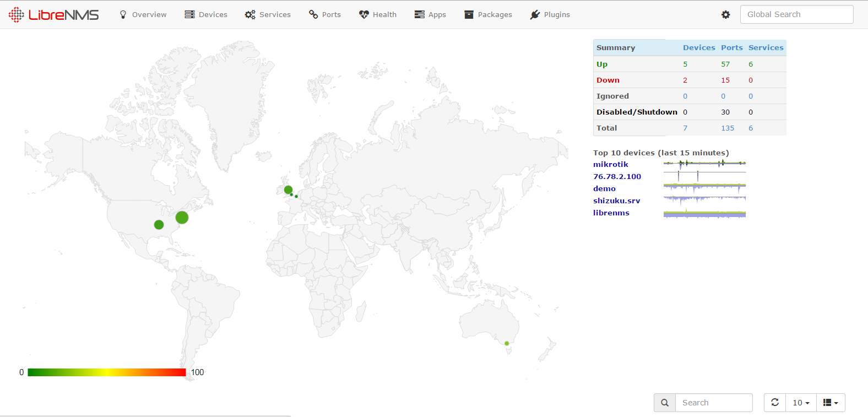
Task: Open the librenms device link
Action: pyautogui.click(x=611, y=213)
